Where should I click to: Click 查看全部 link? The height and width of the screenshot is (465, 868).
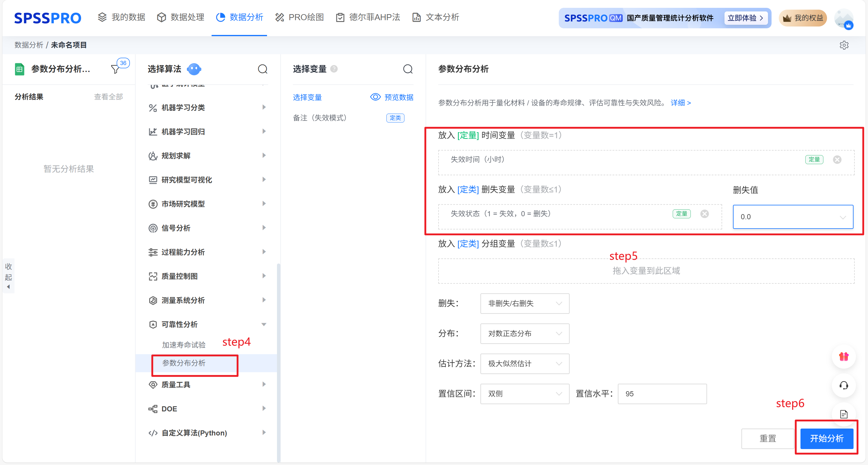pyautogui.click(x=108, y=97)
